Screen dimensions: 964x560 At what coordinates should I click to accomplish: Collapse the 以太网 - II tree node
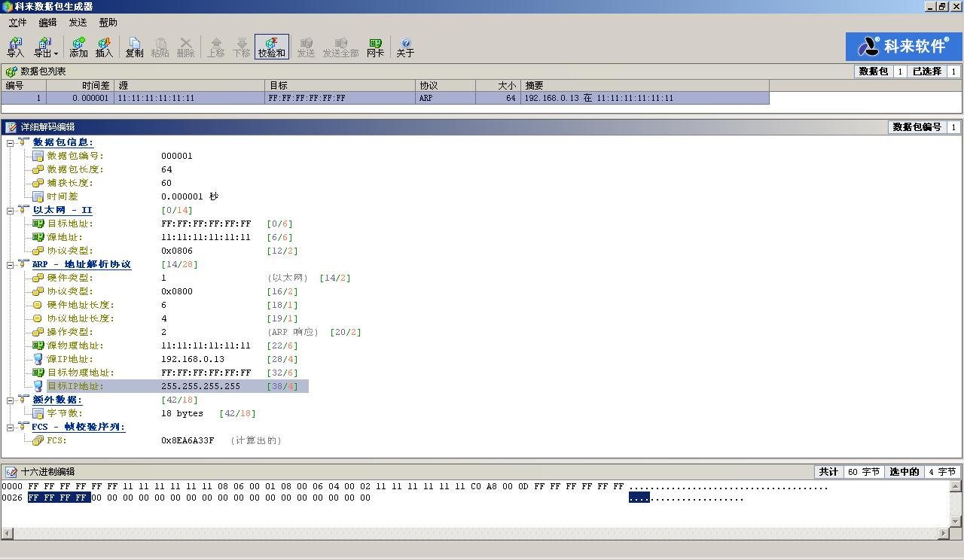tap(11, 210)
